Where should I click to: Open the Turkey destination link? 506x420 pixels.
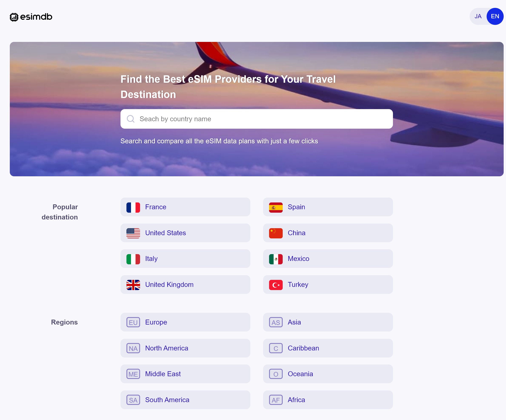[x=328, y=285]
